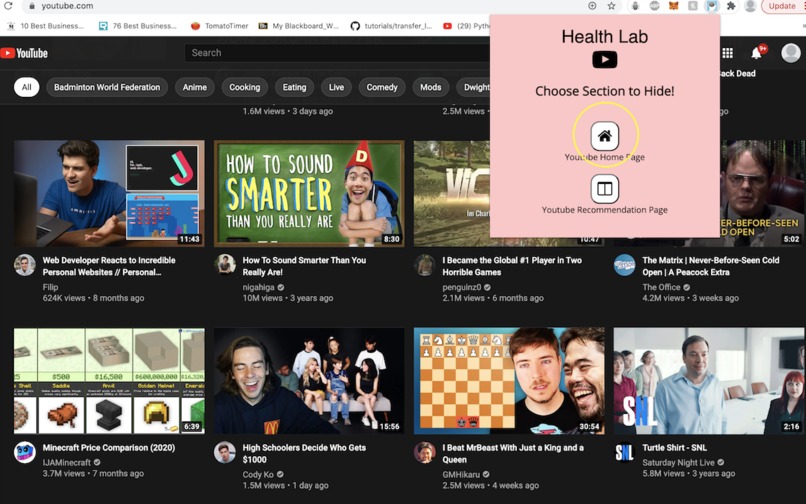
Task: Click the 'Youtube Recommendation Page' label
Action: coord(604,210)
